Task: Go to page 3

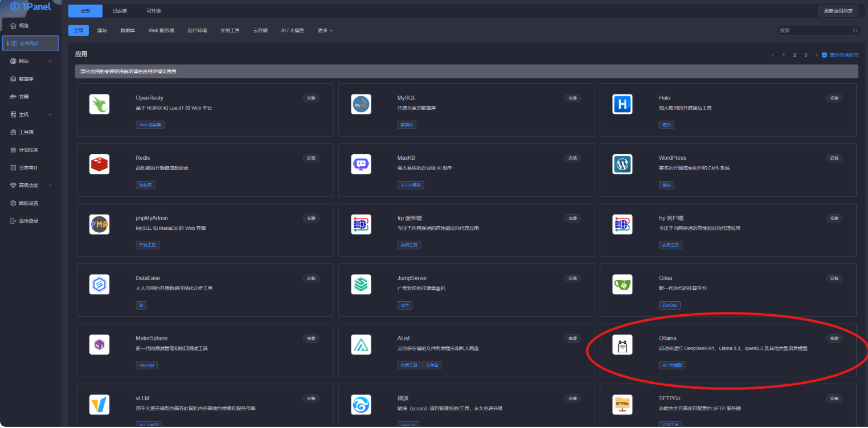Action: pyautogui.click(x=805, y=55)
